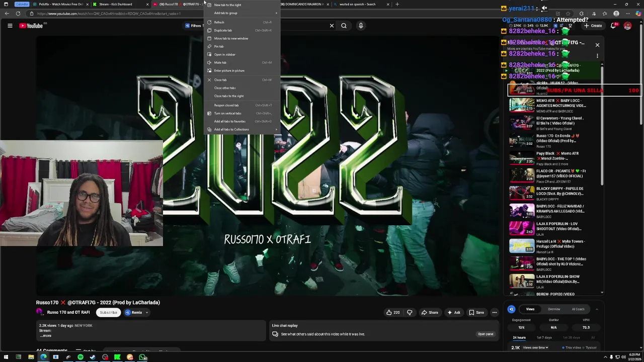Open BLACKY DRIPPY - PAPELE DE LOCO video
The height and width of the screenshot is (362, 644).
point(553,194)
